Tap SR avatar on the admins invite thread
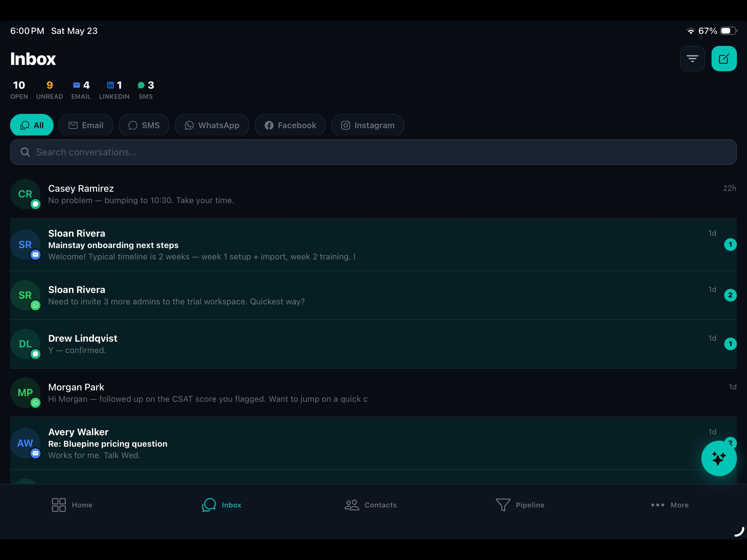This screenshot has width=747, height=560. pyautogui.click(x=25, y=295)
